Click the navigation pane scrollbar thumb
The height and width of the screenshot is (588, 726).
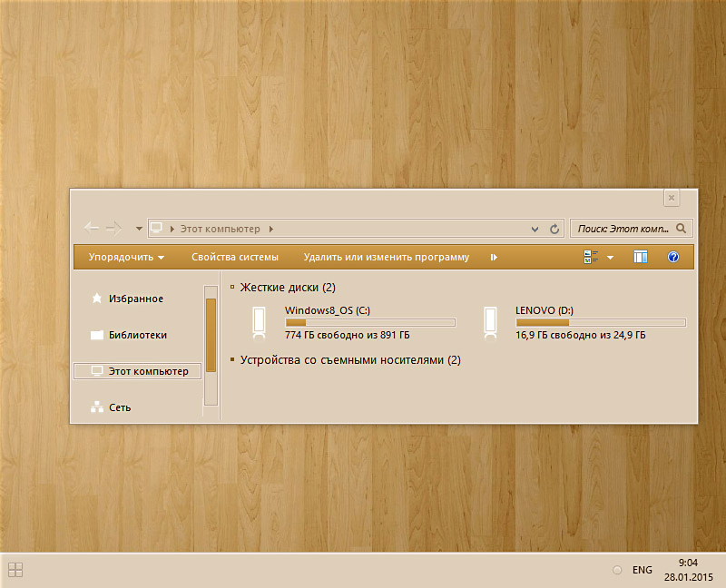(211, 335)
